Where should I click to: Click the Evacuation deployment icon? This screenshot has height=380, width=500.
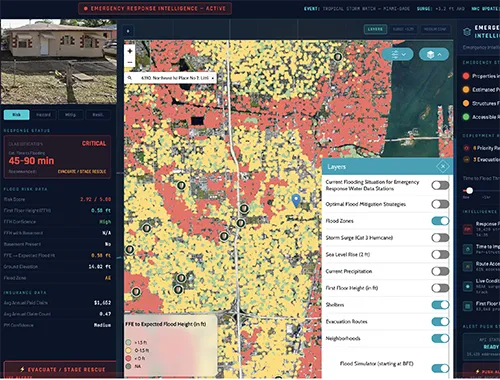click(x=467, y=160)
